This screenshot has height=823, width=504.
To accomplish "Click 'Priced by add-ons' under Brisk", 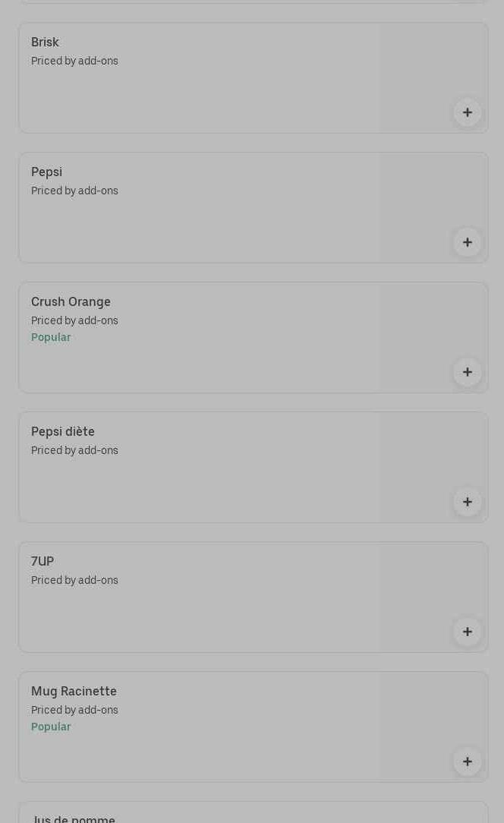I will click(74, 61).
